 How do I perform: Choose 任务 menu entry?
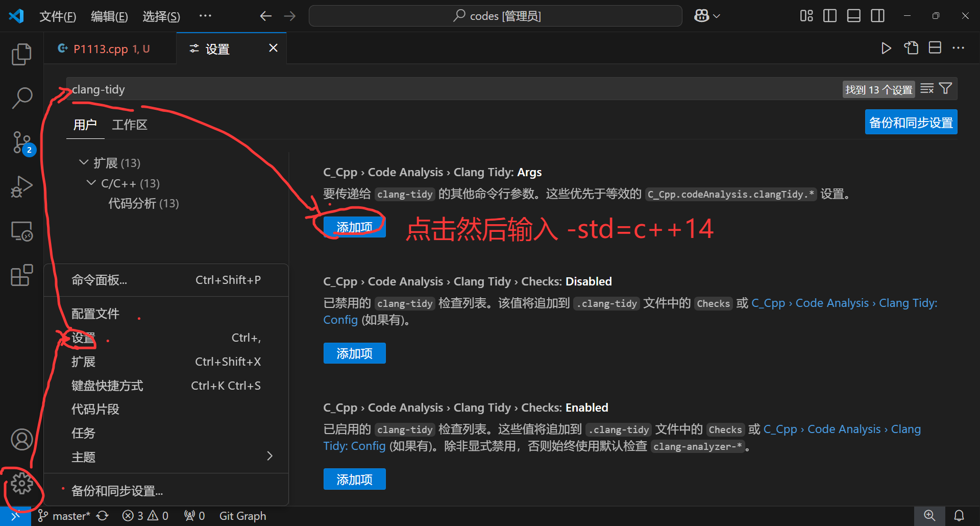click(x=166, y=433)
